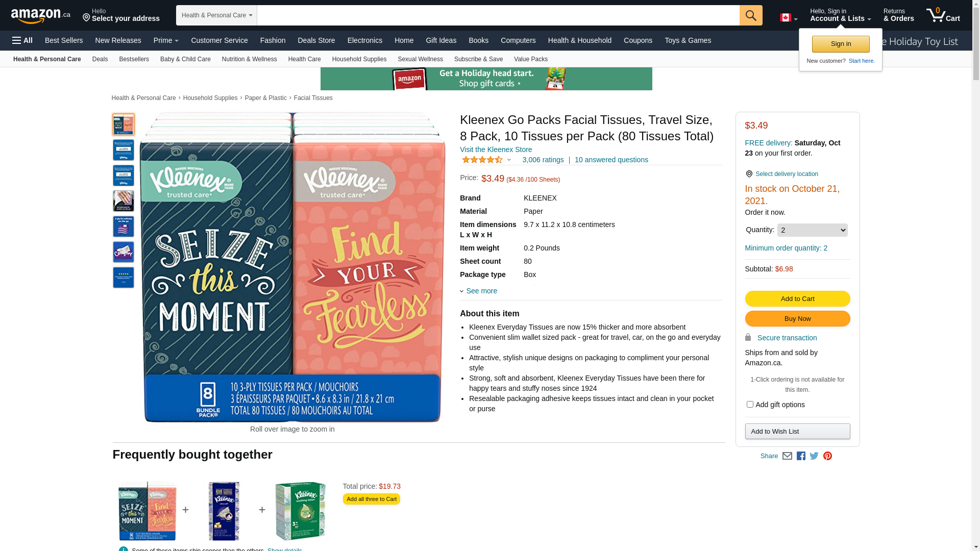Share product on Twitter icon

[x=814, y=456]
